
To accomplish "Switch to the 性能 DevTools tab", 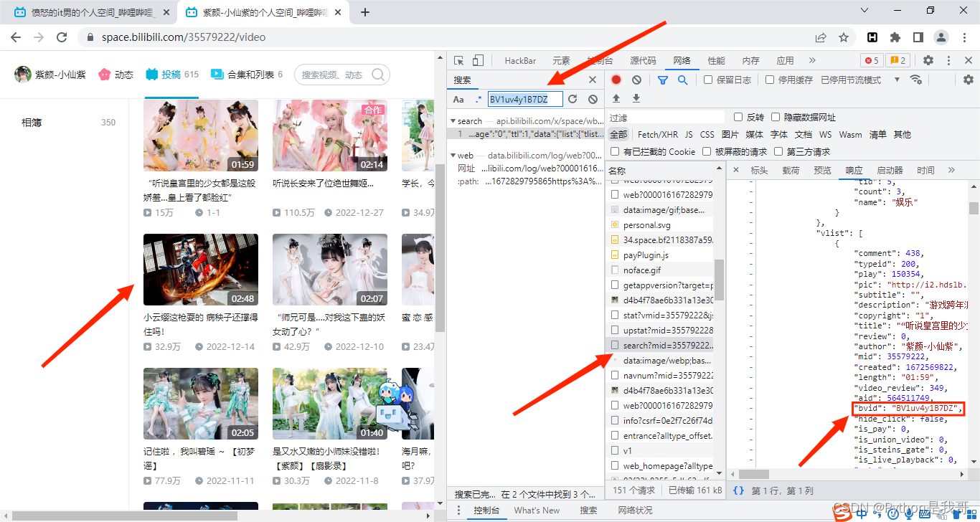I will tap(716, 60).
